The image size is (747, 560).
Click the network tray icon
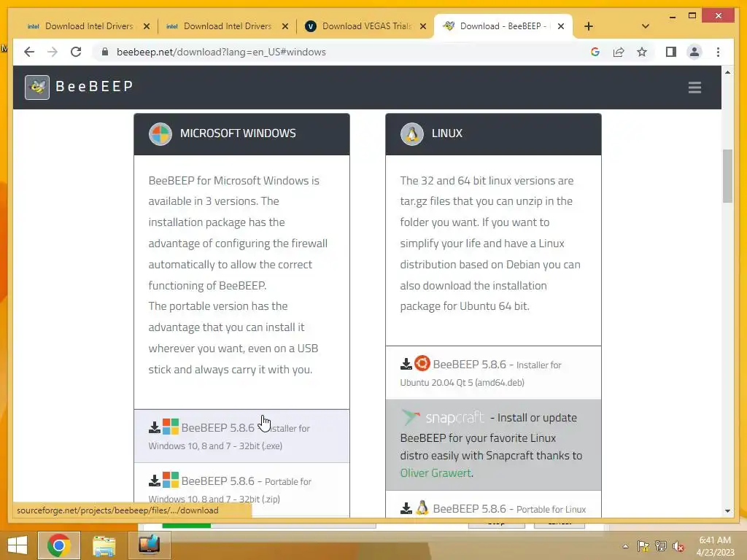click(x=661, y=546)
